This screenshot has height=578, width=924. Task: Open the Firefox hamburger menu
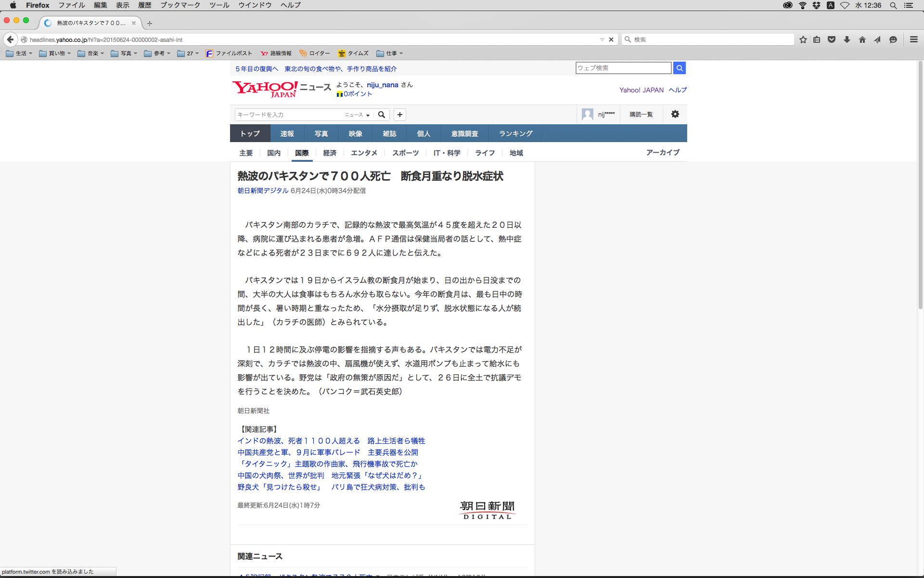pyautogui.click(x=913, y=39)
